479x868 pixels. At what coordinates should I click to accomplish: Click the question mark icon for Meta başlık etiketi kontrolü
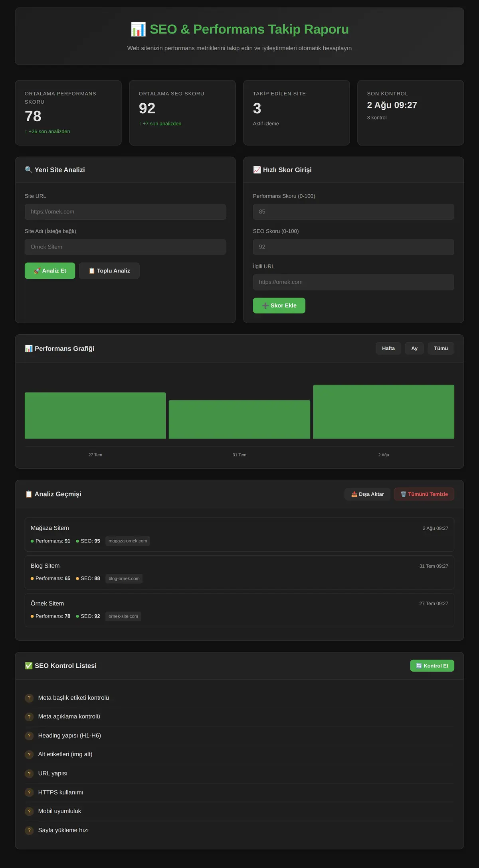[x=29, y=698]
